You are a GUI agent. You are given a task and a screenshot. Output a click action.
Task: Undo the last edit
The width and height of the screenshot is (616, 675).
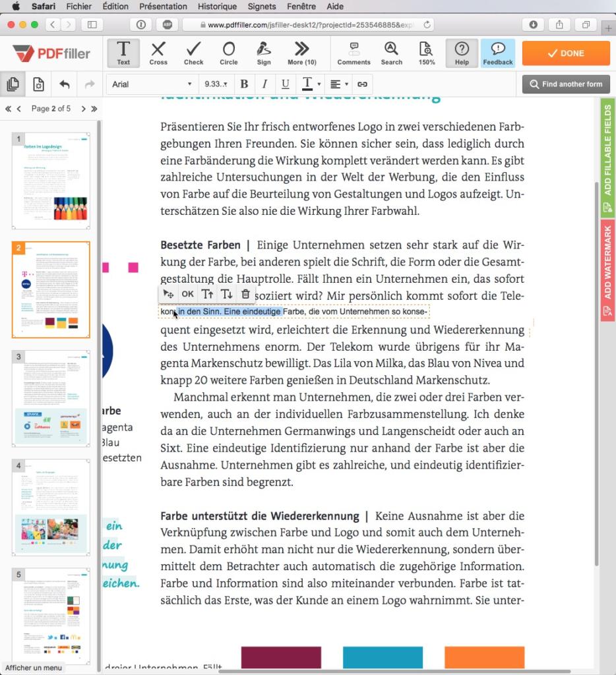coord(65,84)
